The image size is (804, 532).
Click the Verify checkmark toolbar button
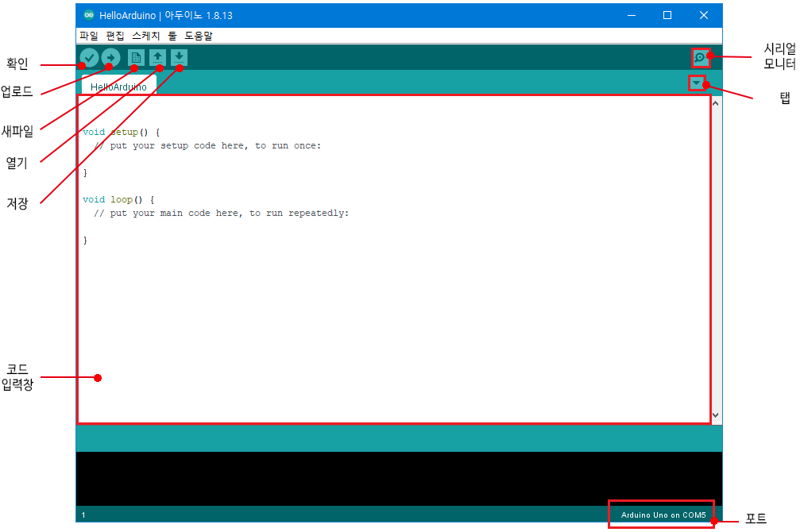tap(89, 57)
